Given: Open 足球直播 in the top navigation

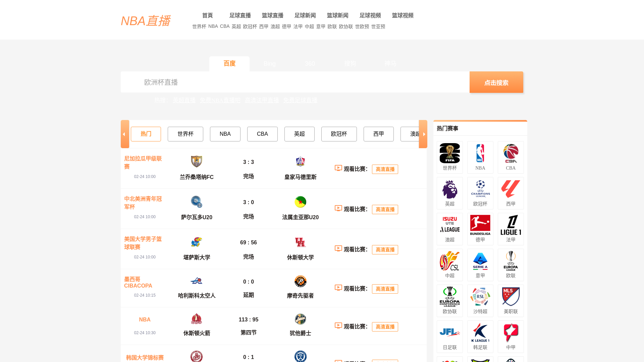Looking at the screenshot, I should point(240,15).
